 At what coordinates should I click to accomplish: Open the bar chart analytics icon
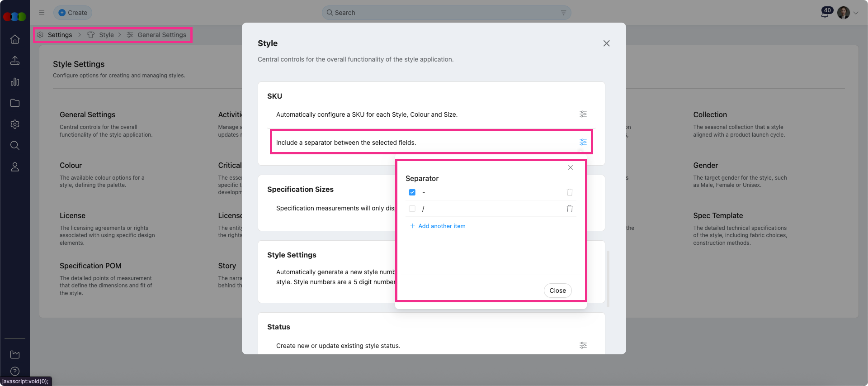coord(15,82)
